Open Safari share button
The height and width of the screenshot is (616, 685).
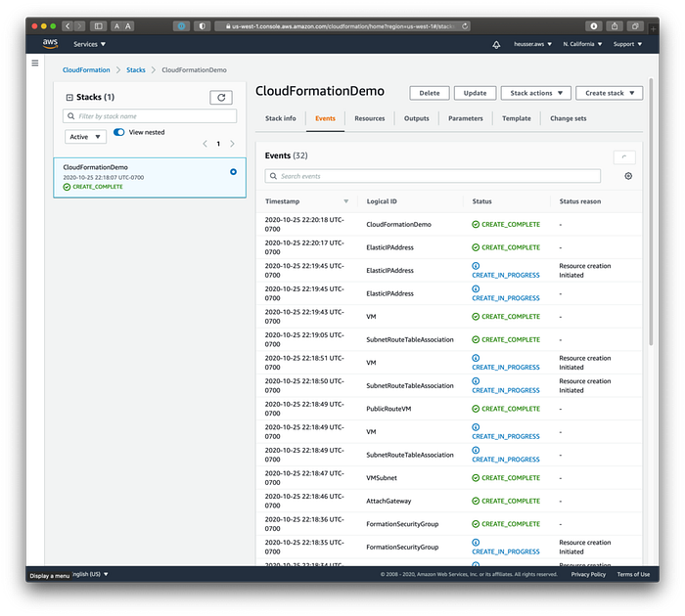(615, 26)
